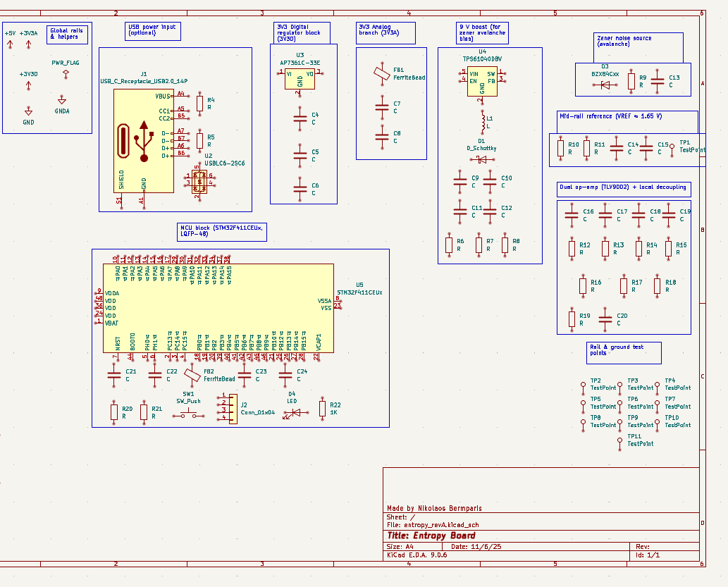
Task: Select the inductor L1 symbol
Action: [x=481, y=123]
